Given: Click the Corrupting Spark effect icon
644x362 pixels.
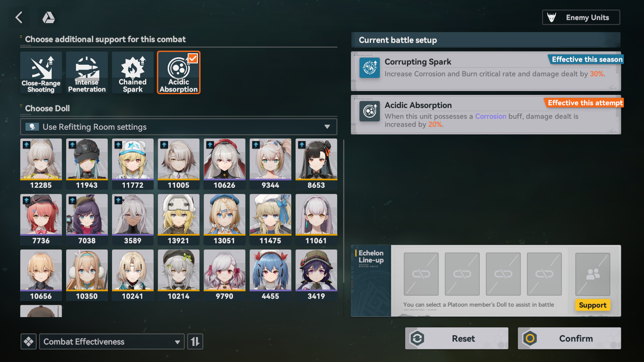Looking at the screenshot, I should [370, 68].
